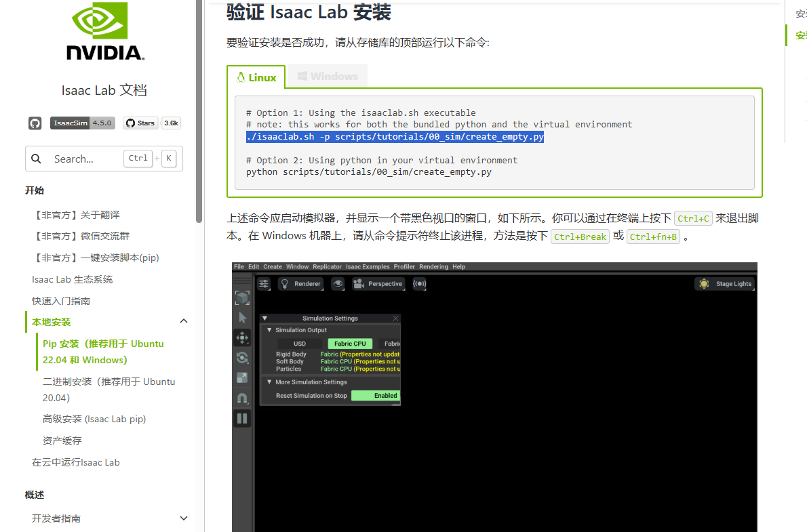
Task: Click Stage Lights button
Action: (725, 283)
